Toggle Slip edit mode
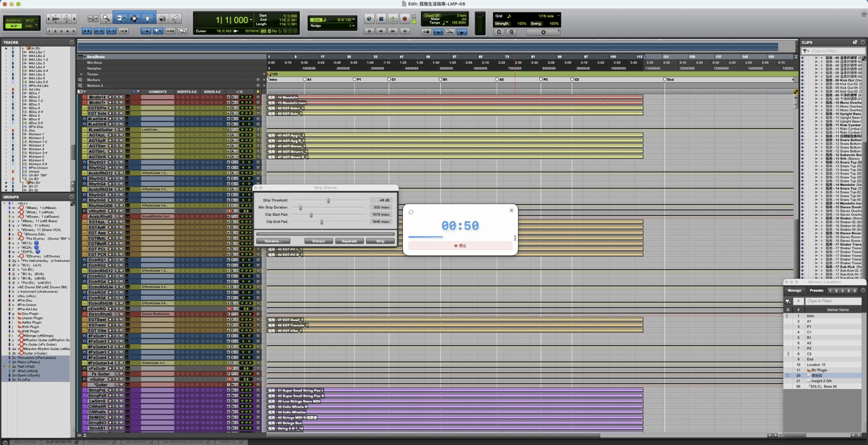 pyautogui.click(x=13, y=26)
